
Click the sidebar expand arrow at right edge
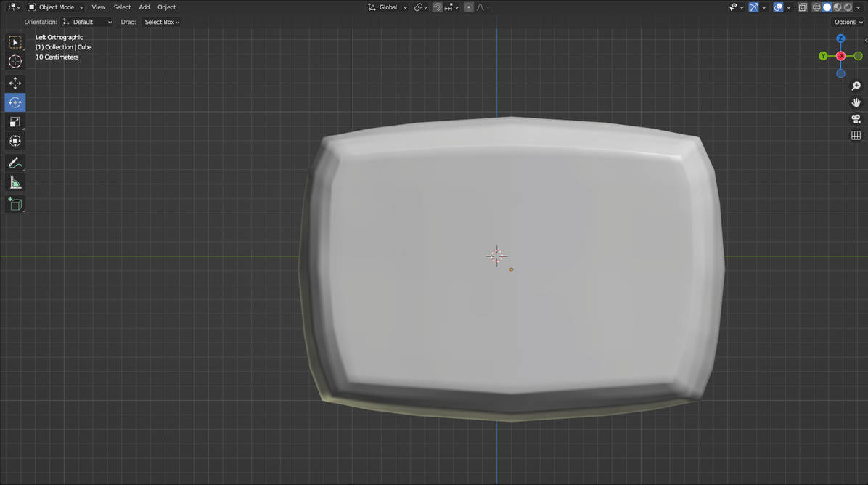pos(866,41)
